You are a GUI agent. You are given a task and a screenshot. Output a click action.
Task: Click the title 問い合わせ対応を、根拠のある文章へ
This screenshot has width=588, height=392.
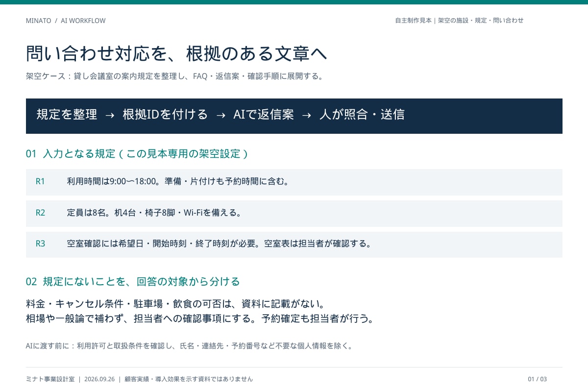tap(176, 53)
